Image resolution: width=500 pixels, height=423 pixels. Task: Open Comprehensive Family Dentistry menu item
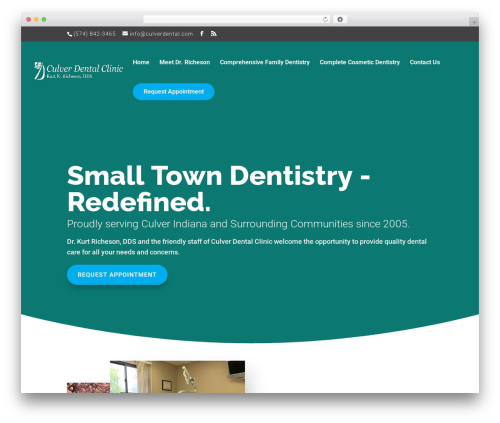265,62
